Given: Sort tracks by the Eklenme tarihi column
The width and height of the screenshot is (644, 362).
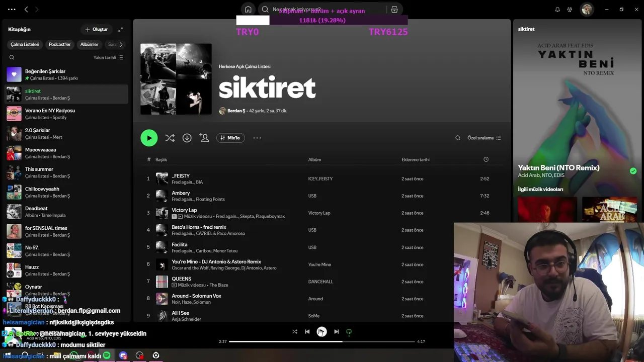Looking at the screenshot, I should pos(416,159).
